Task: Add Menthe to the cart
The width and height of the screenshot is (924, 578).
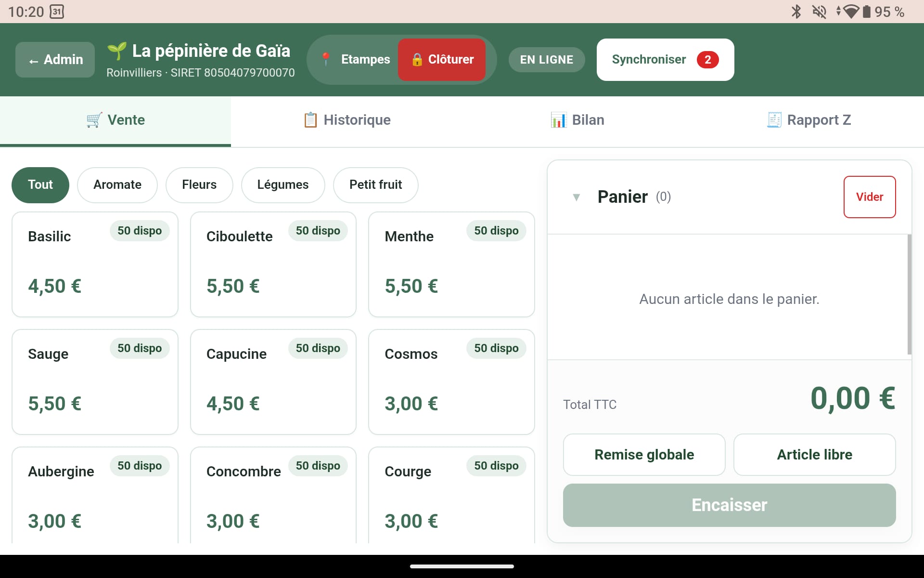Action: (451, 264)
